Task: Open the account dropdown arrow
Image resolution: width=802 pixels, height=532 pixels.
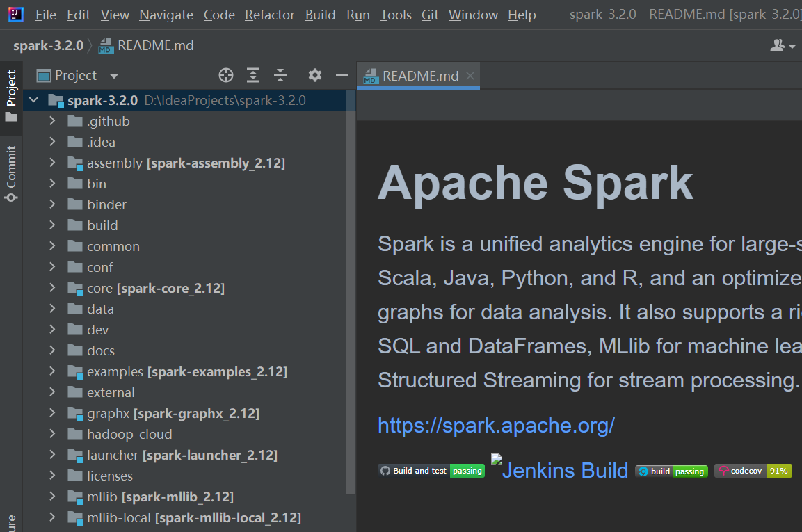Action: [792, 46]
